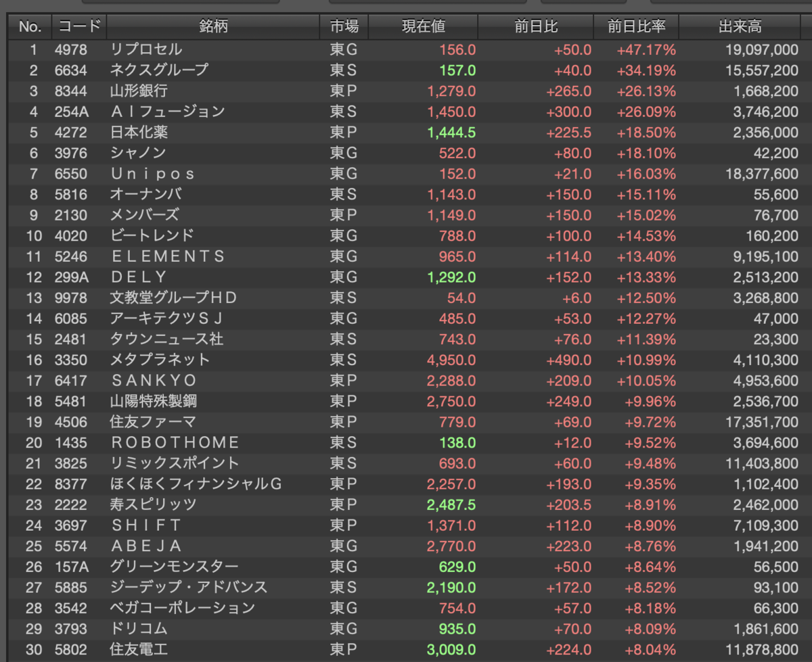Select the ドリコム stock name
The width and height of the screenshot is (812, 662).
(137, 629)
